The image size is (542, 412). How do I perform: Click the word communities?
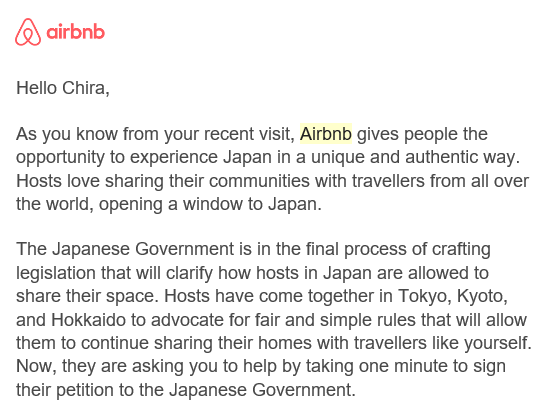pyautogui.click(x=259, y=181)
